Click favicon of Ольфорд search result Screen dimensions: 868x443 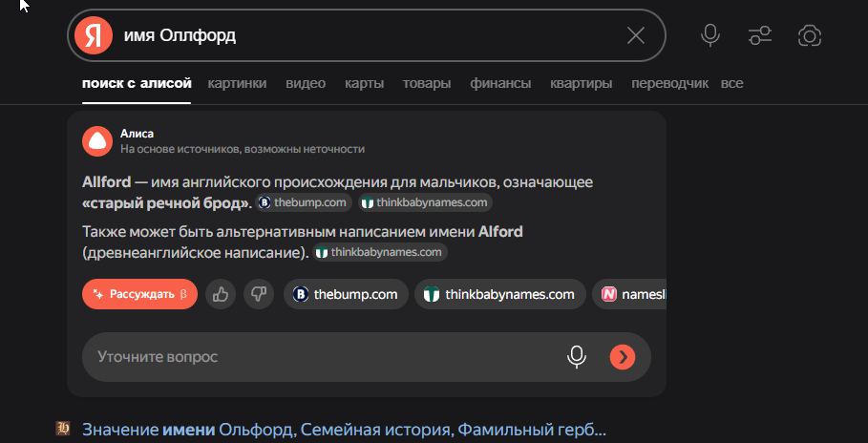63,428
